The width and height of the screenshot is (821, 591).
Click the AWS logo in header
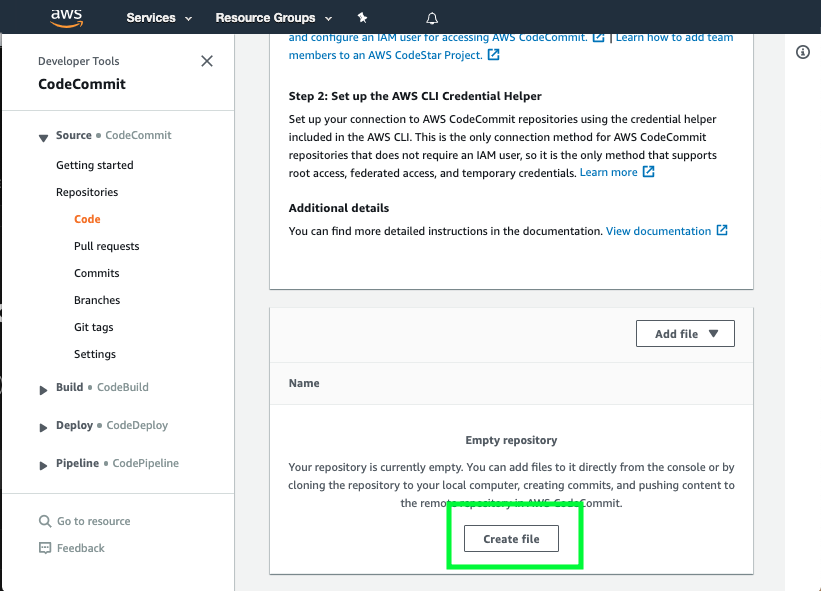pos(66,17)
